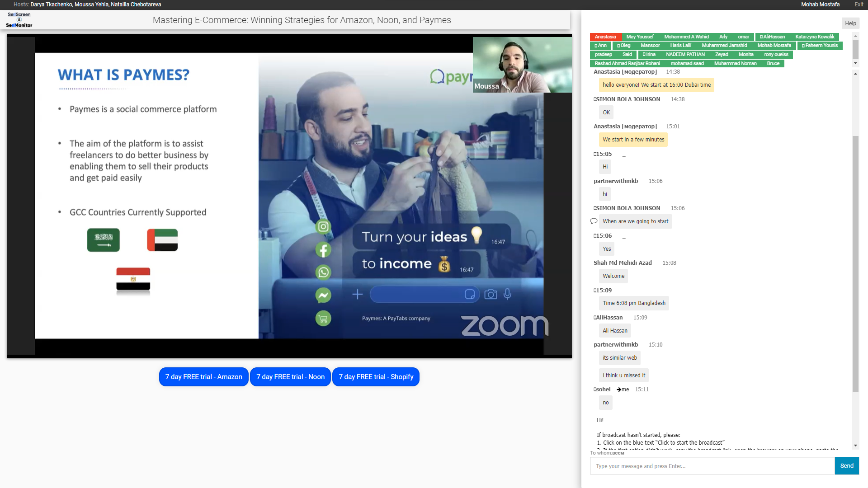The image size is (868, 488).
Task: Click the green shopping cart icon
Action: pos(323,318)
